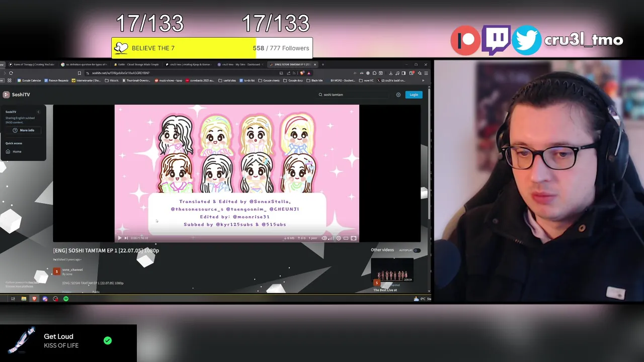
Task: Click the Twitter bird icon in overlay
Action: [x=526, y=40]
